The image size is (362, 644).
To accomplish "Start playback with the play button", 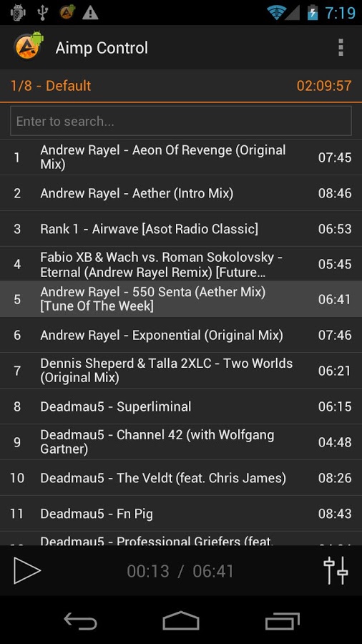I will 27,570.
